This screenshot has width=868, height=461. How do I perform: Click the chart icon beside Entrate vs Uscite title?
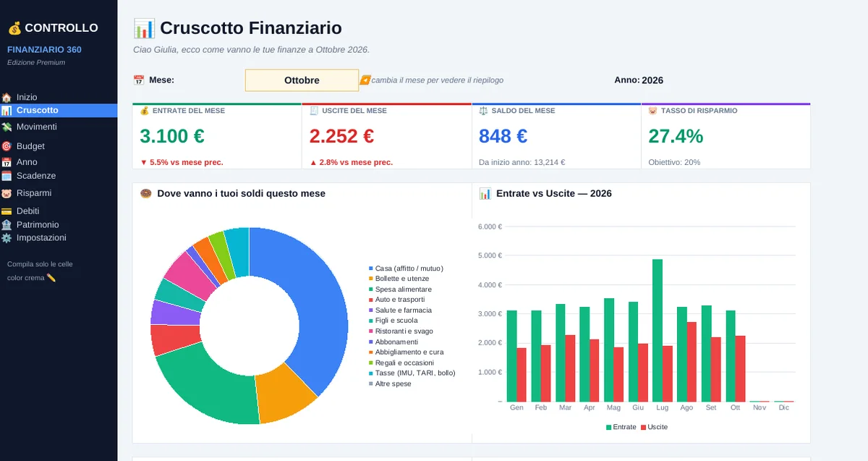tap(485, 194)
